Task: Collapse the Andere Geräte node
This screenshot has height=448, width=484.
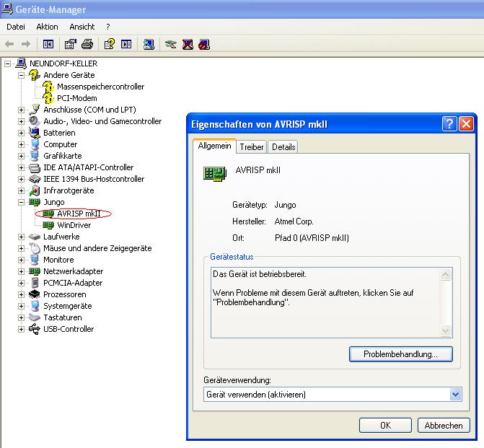Action: pos(21,75)
